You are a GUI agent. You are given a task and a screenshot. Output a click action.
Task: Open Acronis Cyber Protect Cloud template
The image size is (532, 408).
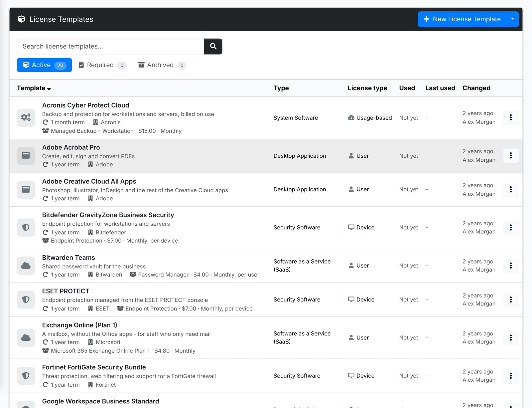click(x=85, y=105)
